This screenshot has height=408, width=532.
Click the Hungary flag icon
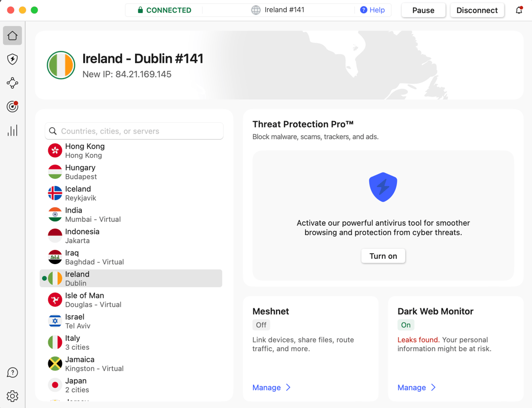click(x=55, y=172)
